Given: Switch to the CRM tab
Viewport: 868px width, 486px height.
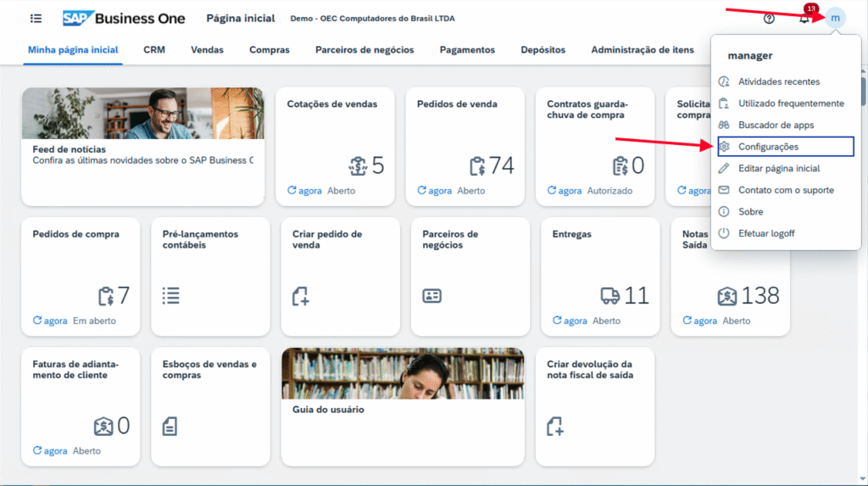Looking at the screenshot, I should point(154,50).
